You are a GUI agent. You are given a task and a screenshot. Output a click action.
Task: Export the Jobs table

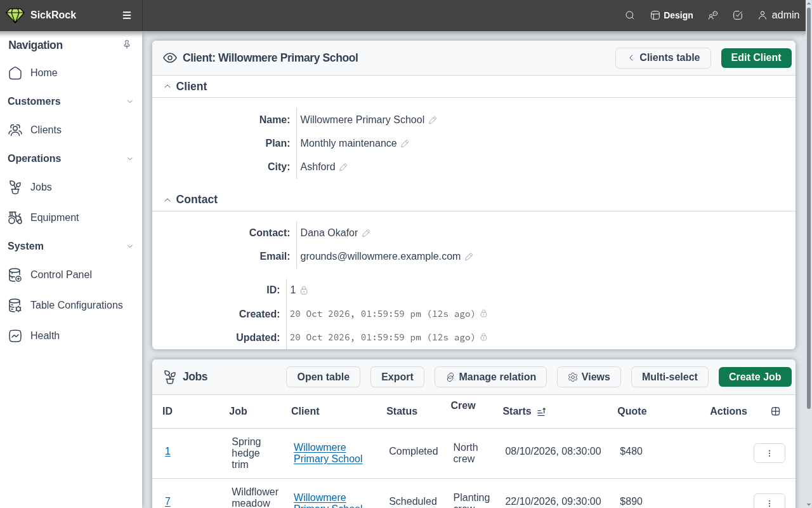(397, 377)
